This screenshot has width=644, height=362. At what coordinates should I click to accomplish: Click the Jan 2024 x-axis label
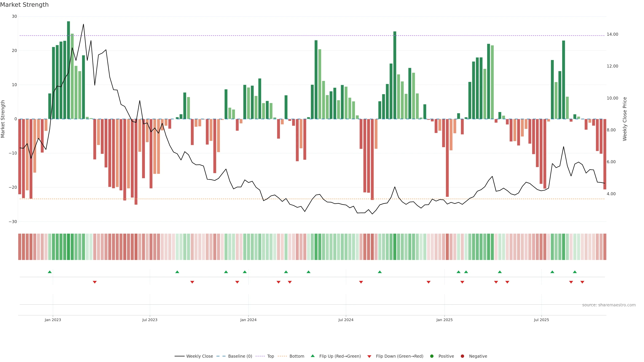(x=248, y=320)
